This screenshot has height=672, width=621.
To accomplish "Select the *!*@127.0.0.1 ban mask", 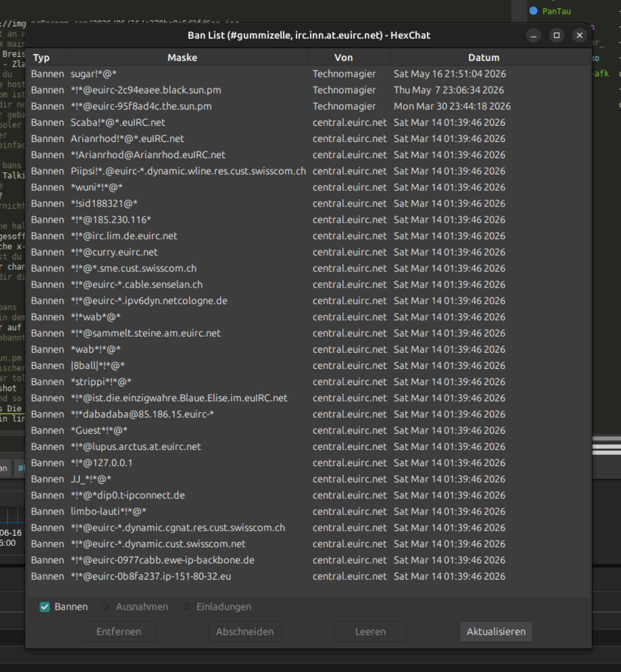I will point(101,462).
